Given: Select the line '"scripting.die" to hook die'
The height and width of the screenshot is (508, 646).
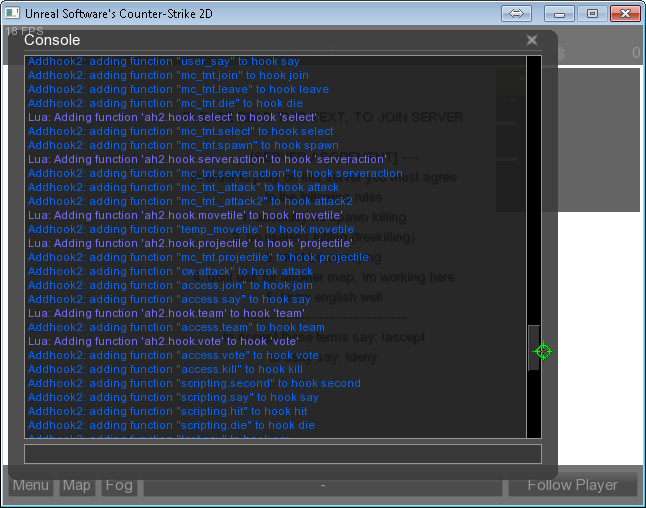Looking at the screenshot, I should pyautogui.click(x=171, y=426).
